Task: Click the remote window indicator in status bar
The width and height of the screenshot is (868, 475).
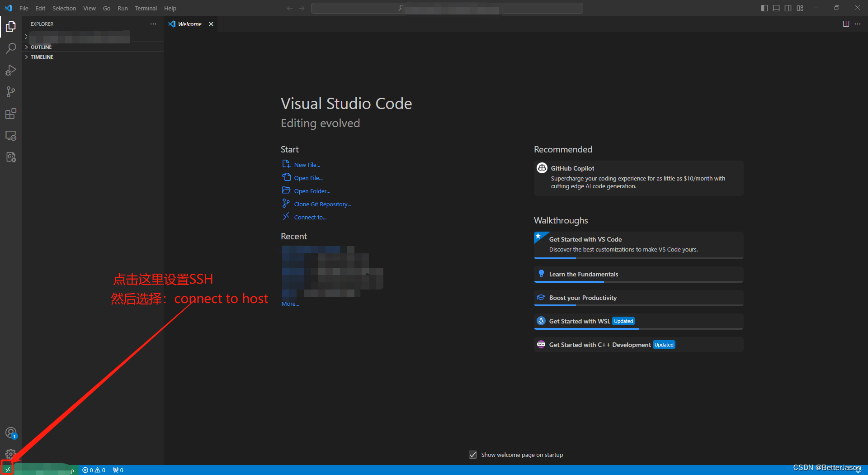Action: (x=7, y=470)
